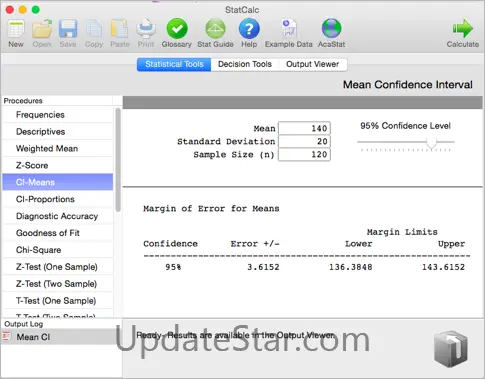Choose T-Test (One Sample) procedure
This screenshot has width=485, height=379.
(58, 301)
